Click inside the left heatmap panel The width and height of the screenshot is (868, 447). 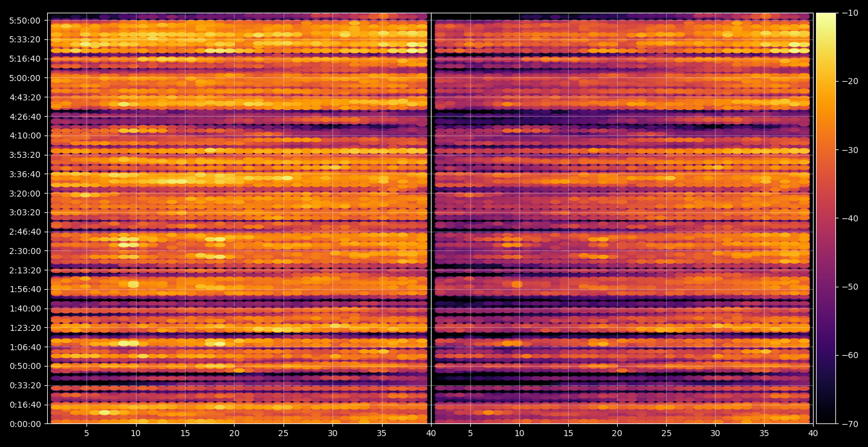click(x=239, y=218)
